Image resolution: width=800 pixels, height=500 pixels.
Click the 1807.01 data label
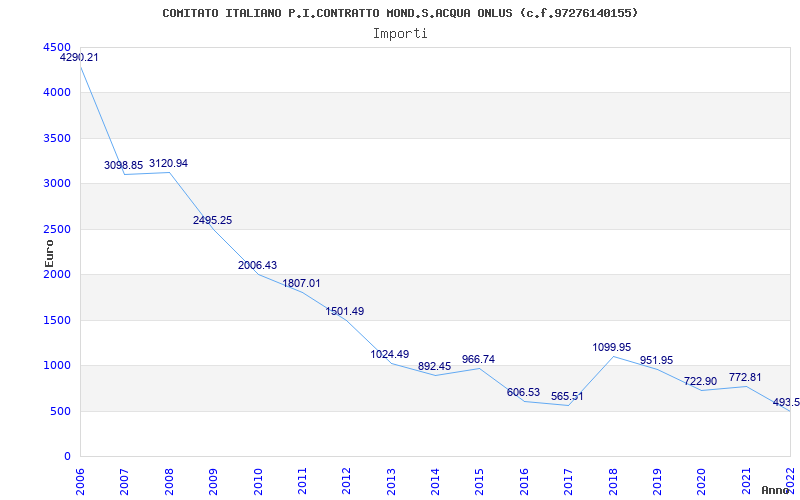coord(302,284)
